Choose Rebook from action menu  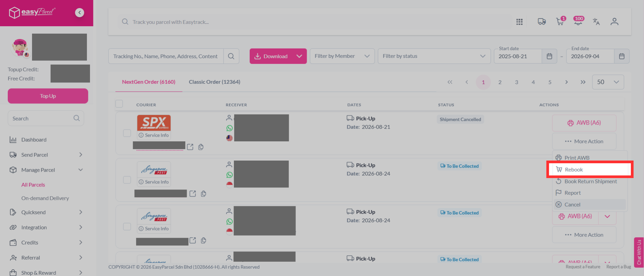(x=590, y=170)
